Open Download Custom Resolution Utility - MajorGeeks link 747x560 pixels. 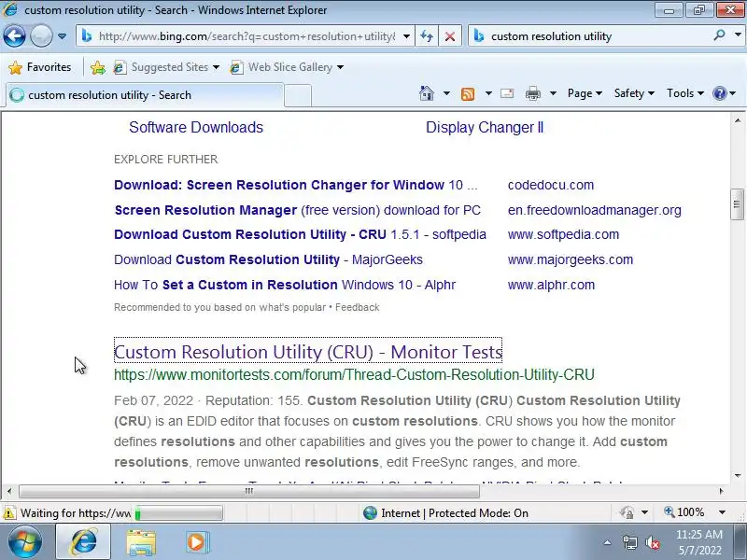click(268, 259)
